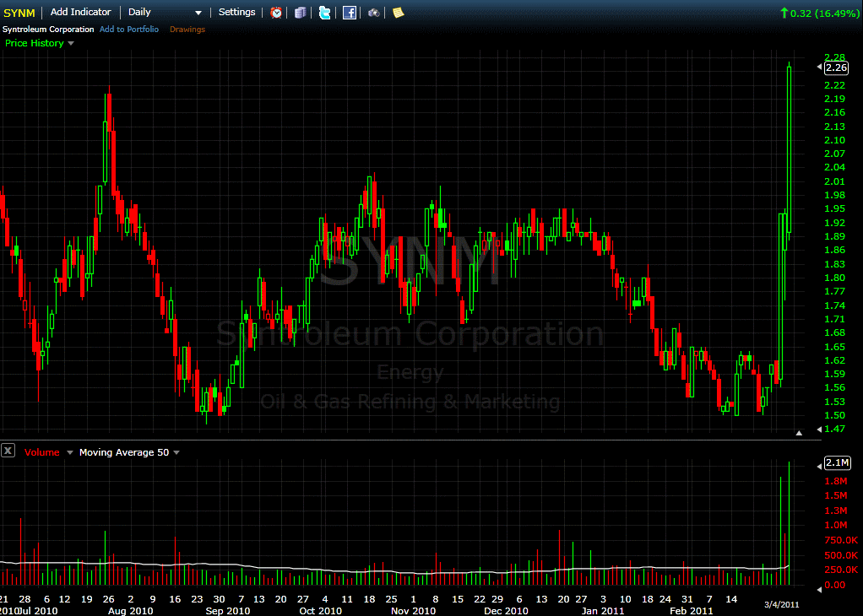Click the Price History label
Screen dimensions: 863x616
tap(35, 43)
